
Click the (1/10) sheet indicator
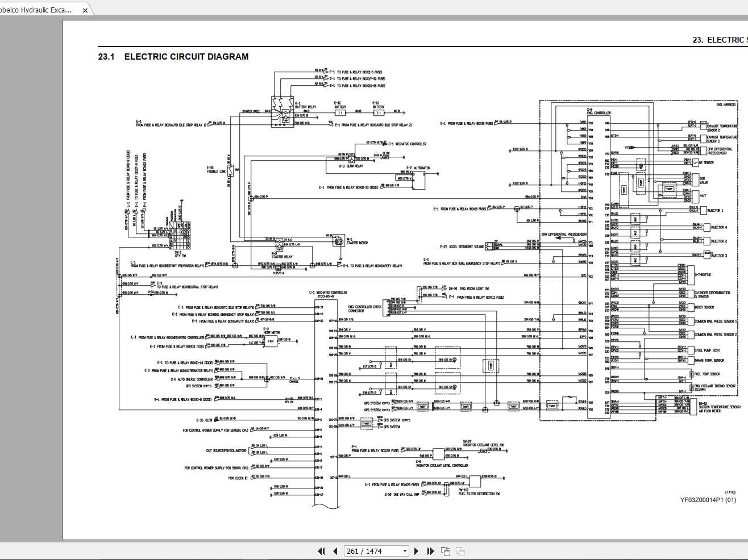pos(730,492)
